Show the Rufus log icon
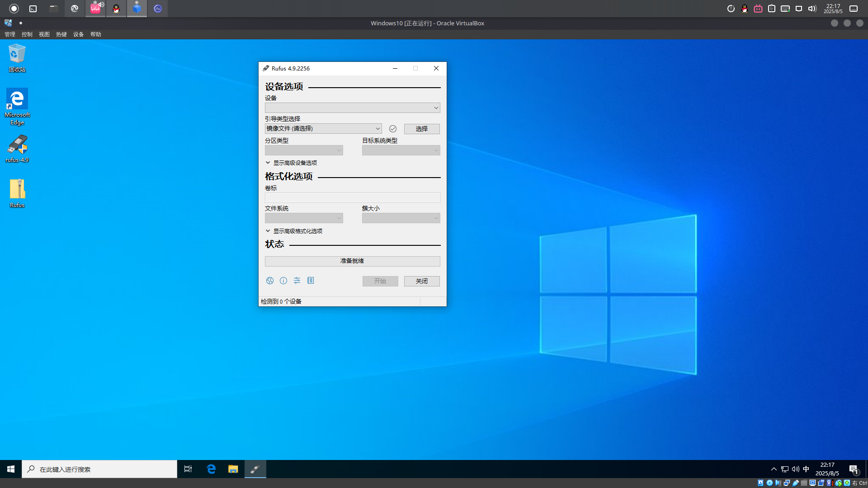Viewport: 868px width, 488px height. pyautogui.click(x=311, y=281)
